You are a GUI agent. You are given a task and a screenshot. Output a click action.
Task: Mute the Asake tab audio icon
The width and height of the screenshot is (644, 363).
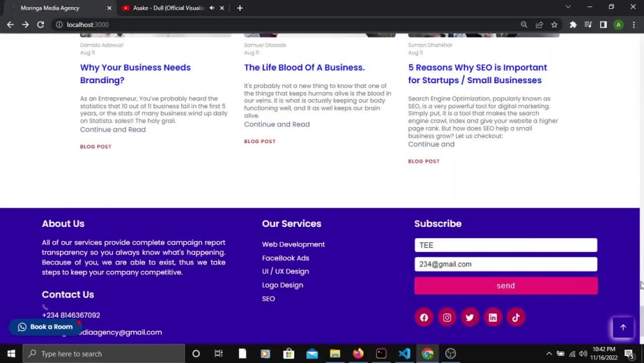212,8
